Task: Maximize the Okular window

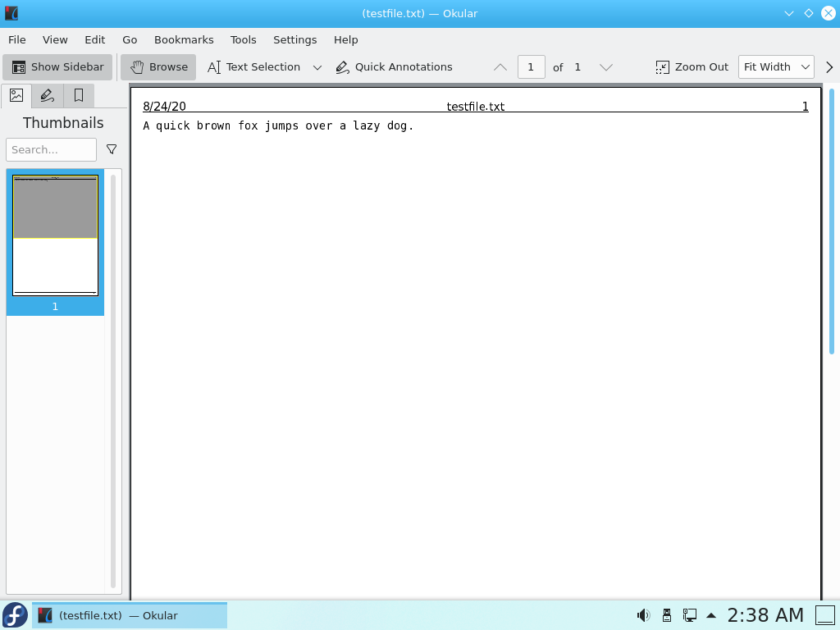Action: click(x=808, y=13)
